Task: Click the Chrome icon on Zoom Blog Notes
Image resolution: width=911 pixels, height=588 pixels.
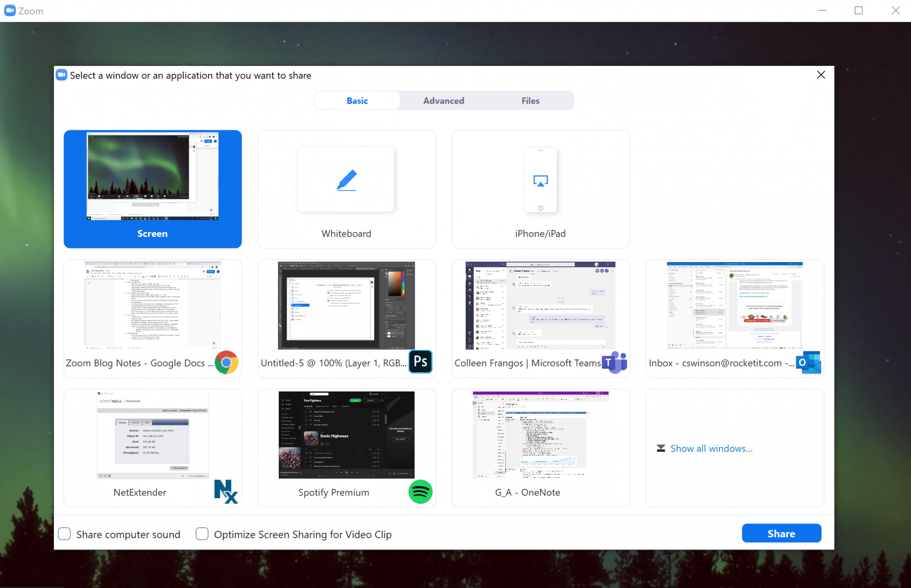Action: pos(226,362)
